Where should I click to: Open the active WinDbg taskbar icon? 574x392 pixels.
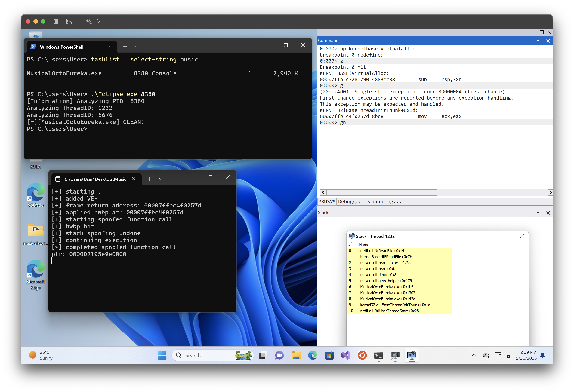pyautogui.click(x=412, y=355)
